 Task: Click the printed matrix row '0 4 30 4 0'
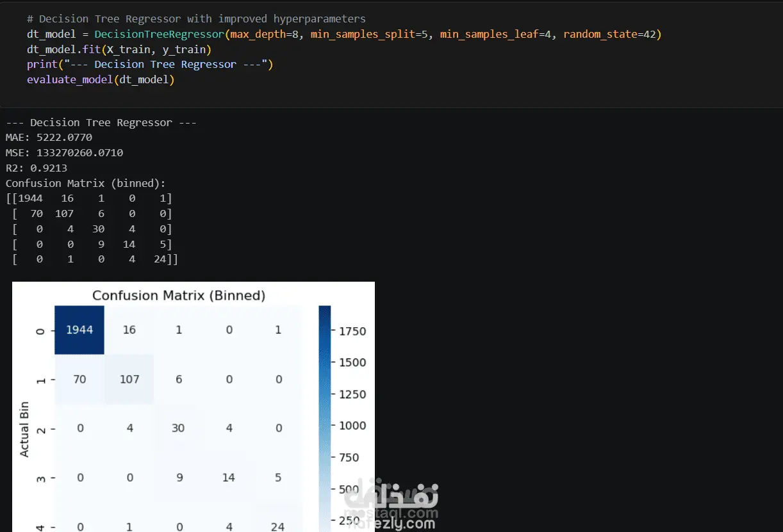tap(92, 229)
